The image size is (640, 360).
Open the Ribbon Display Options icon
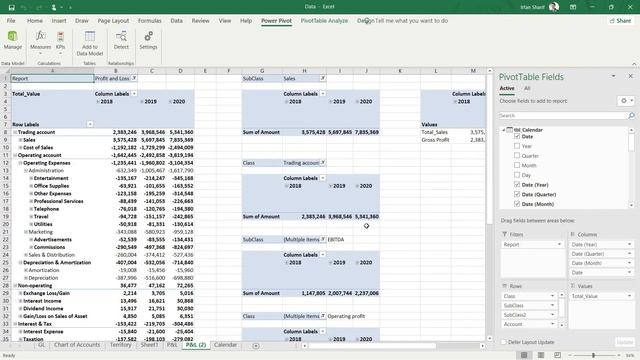pos(573,7)
